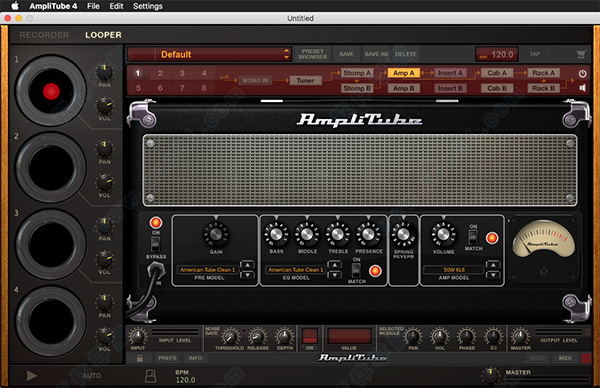The image size is (600, 388).
Task: Open the File menu
Action: 93,6
